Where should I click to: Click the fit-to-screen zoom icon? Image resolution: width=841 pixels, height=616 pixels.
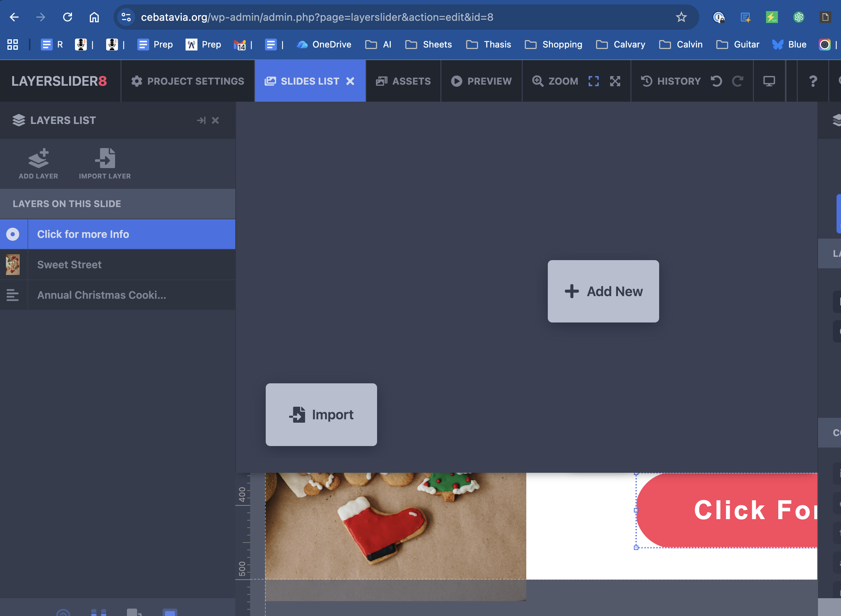coord(593,81)
